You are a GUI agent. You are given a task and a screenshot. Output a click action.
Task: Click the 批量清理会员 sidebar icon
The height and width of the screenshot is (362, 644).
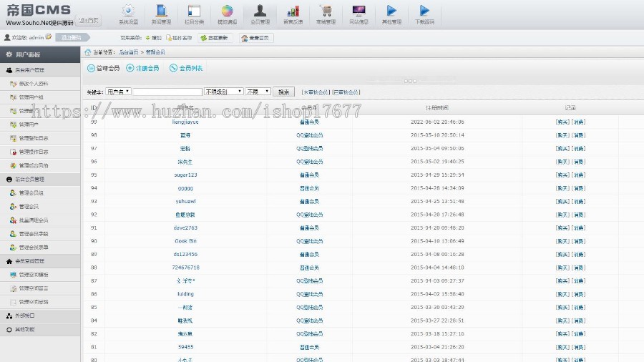tap(13, 220)
